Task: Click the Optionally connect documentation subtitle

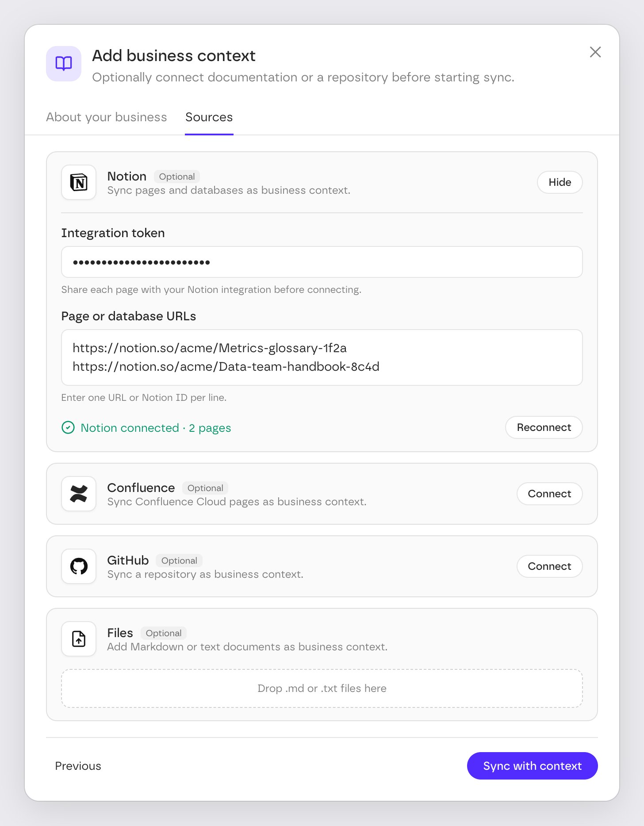Action: click(303, 77)
